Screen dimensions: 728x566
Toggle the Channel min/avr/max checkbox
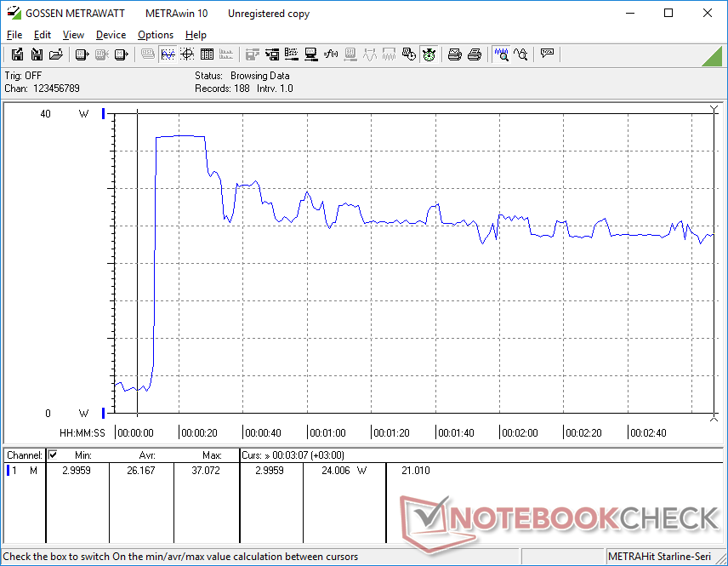[x=53, y=455]
